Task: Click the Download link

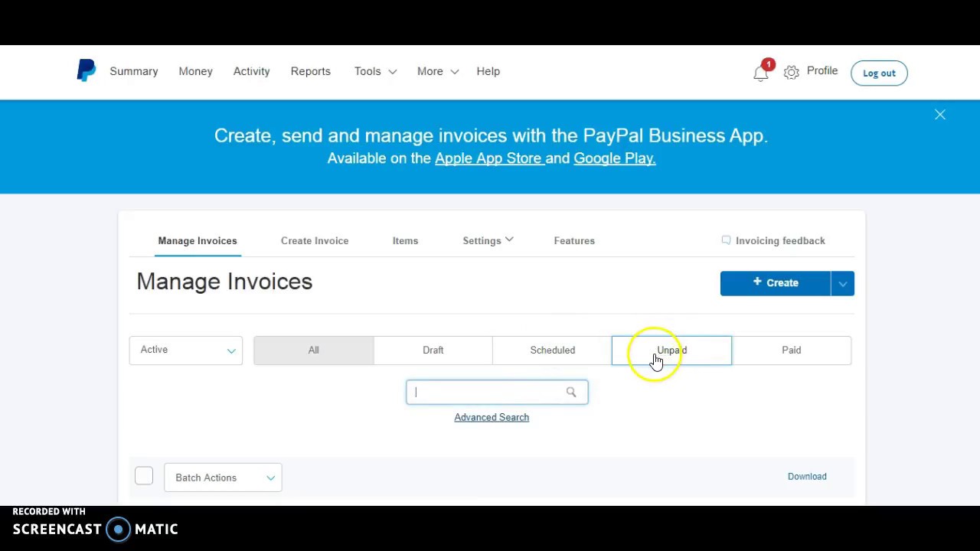Action: [807, 476]
